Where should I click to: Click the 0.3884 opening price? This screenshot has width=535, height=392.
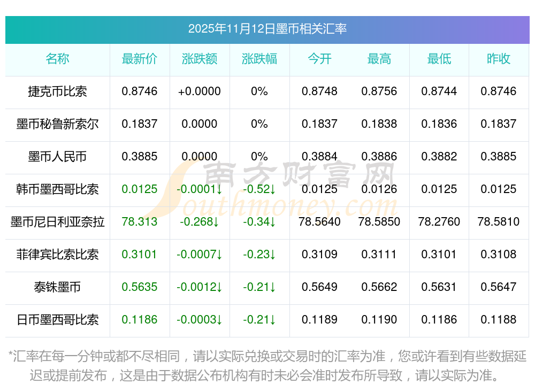click(319, 156)
